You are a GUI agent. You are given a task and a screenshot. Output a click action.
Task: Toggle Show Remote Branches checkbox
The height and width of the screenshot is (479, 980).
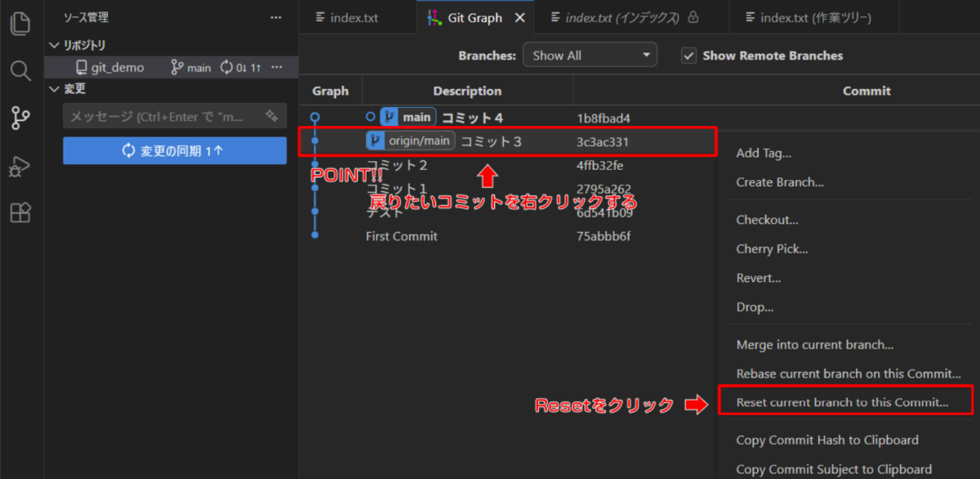tap(688, 56)
